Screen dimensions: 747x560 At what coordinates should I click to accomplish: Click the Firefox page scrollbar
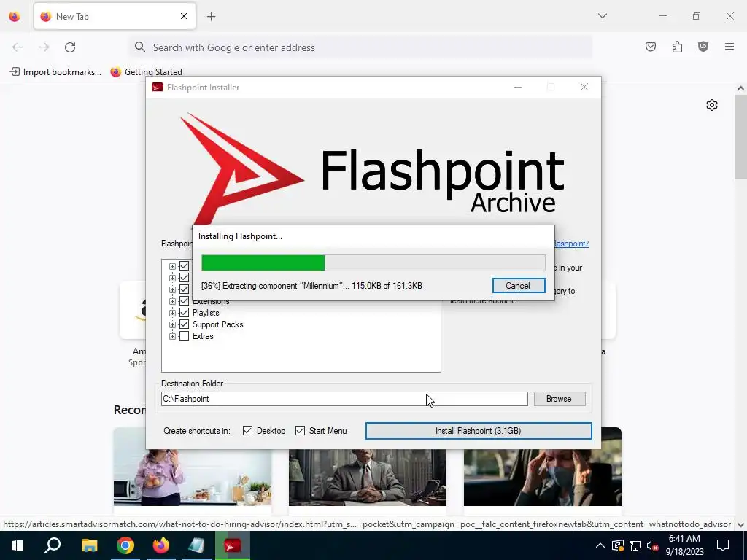740,136
